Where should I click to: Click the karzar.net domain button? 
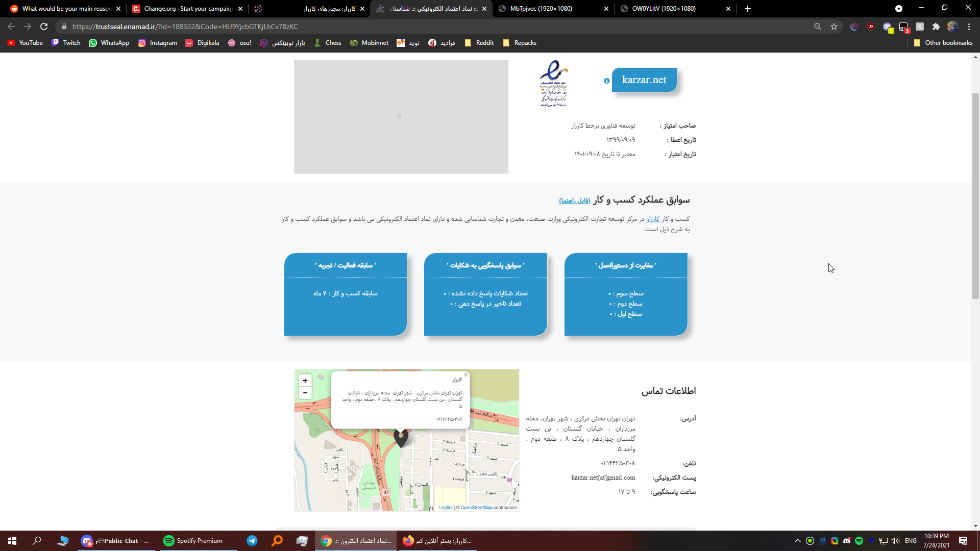pyautogui.click(x=644, y=80)
